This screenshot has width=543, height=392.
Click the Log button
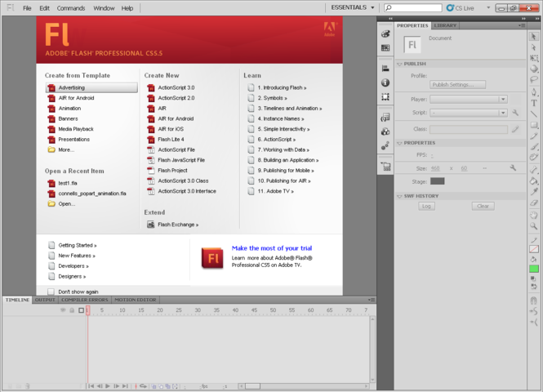click(426, 206)
